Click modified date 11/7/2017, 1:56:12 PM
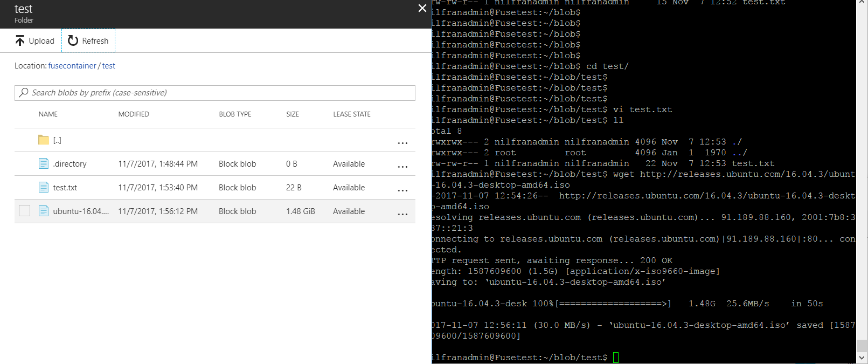This screenshot has height=364, width=868. (x=158, y=211)
